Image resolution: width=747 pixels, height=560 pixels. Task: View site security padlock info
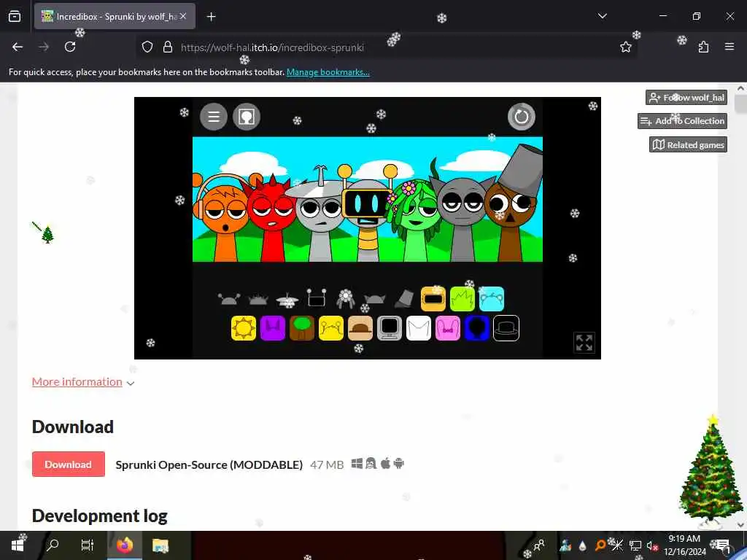[x=167, y=47]
